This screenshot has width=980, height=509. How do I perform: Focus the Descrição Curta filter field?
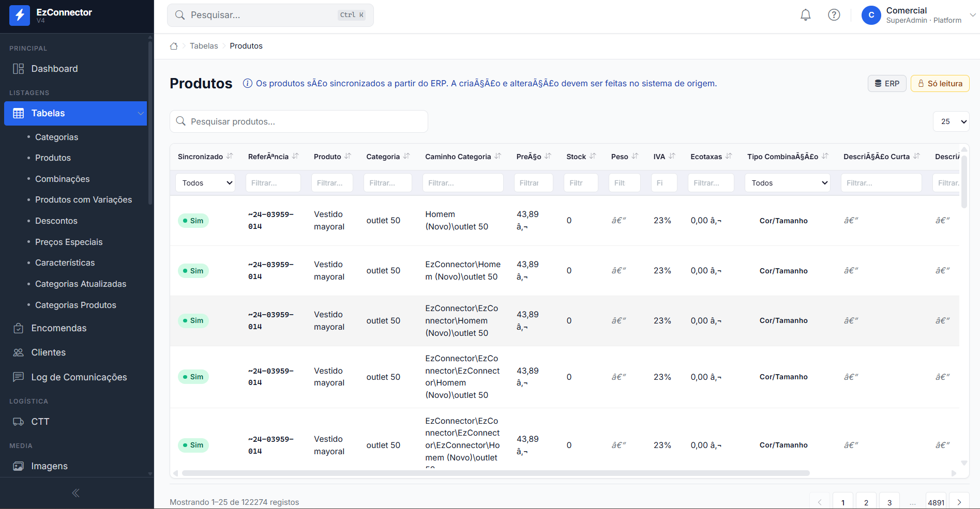(881, 183)
